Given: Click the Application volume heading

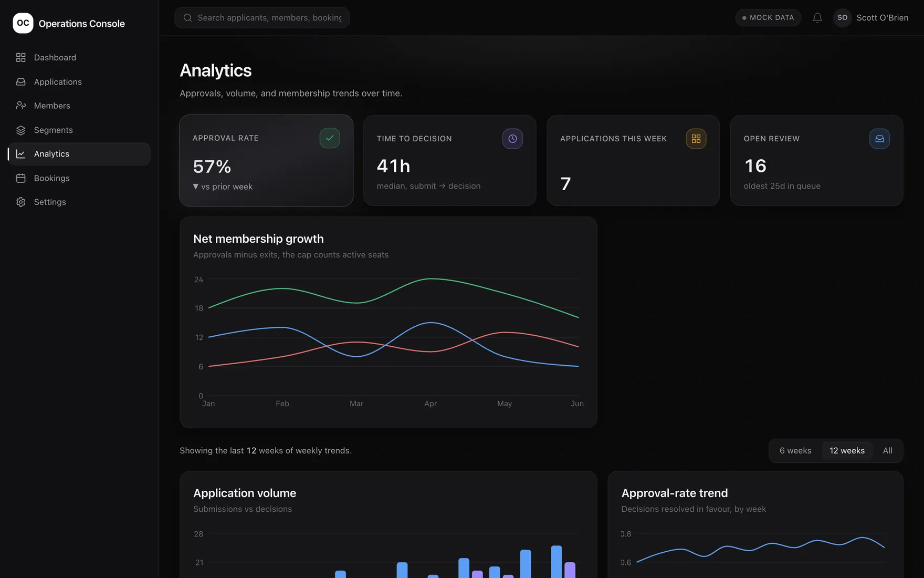Looking at the screenshot, I should [245, 493].
